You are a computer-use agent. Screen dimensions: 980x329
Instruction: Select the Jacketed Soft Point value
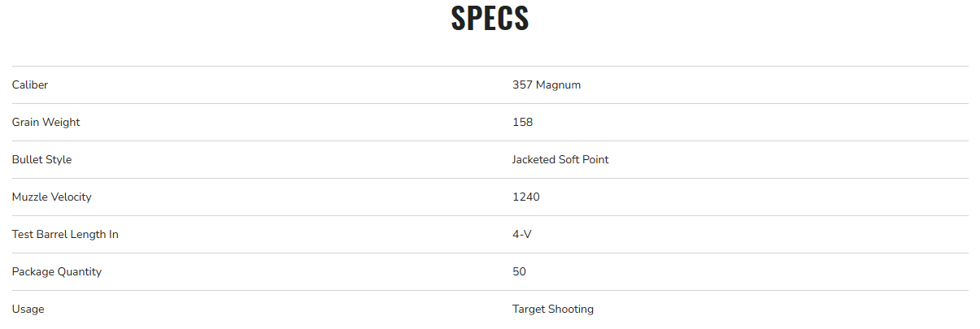[560, 159]
